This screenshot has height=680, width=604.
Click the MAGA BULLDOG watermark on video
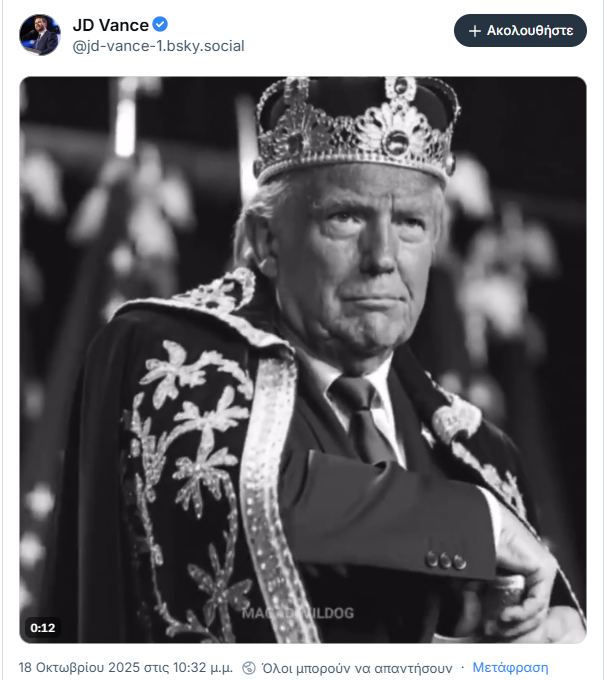point(297,611)
